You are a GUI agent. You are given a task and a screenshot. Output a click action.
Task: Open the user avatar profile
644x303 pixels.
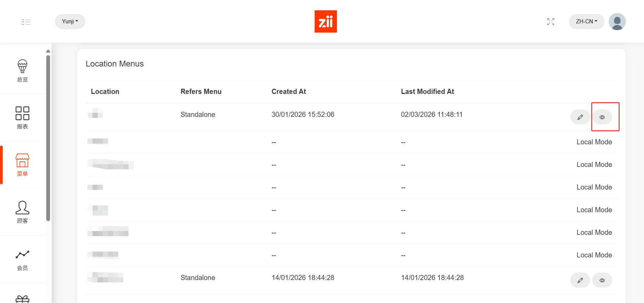[x=617, y=22]
